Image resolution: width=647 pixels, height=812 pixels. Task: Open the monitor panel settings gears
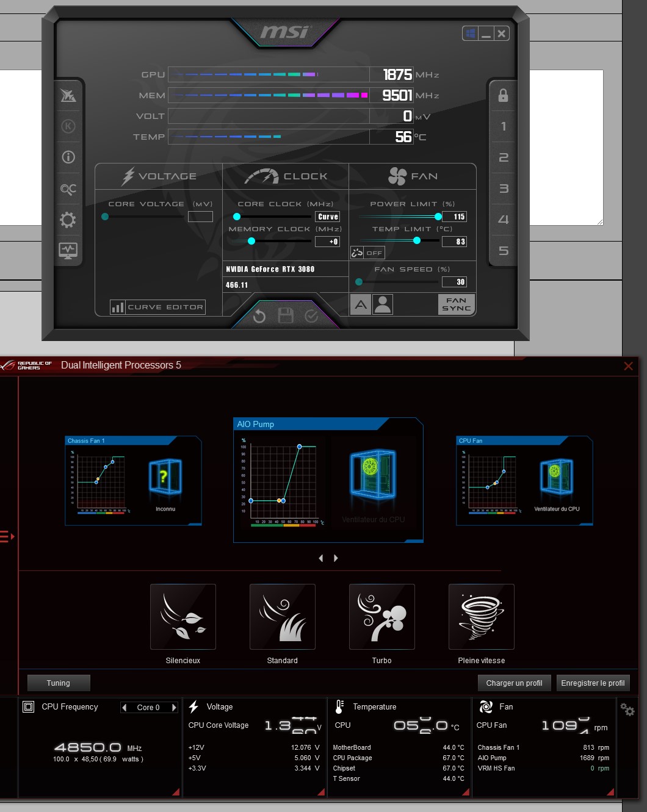pos(627,710)
